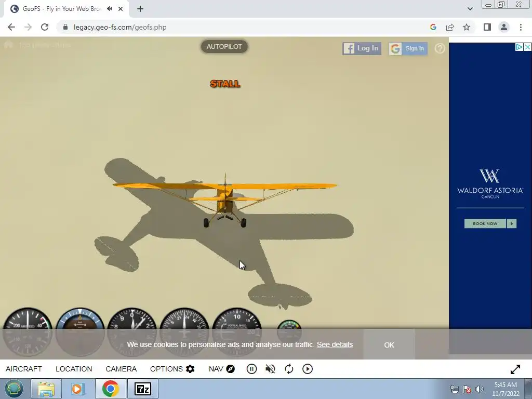
Task: Open the OPTIONS settings menu
Action: pyautogui.click(x=172, y=369)
